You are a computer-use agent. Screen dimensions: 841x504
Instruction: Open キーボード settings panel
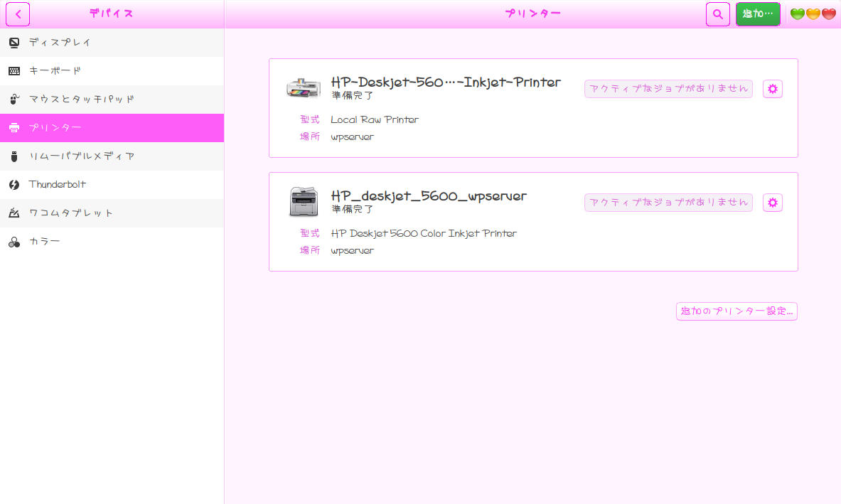[112, 71]
